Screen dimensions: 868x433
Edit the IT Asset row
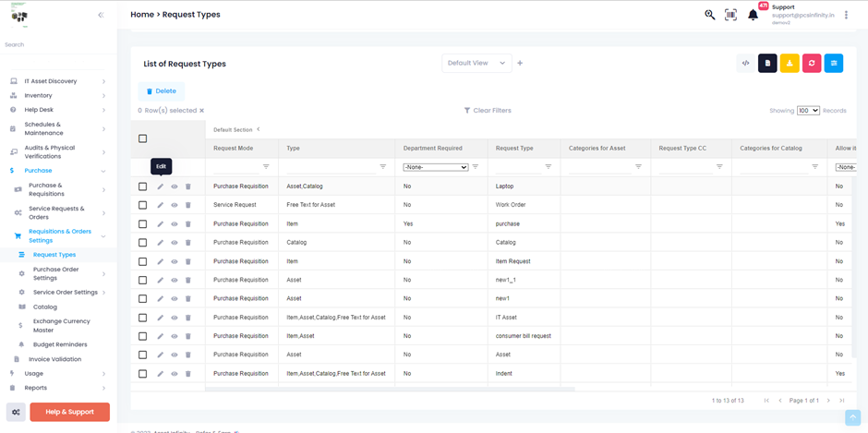pyautogui.click(x=161, y=318)
